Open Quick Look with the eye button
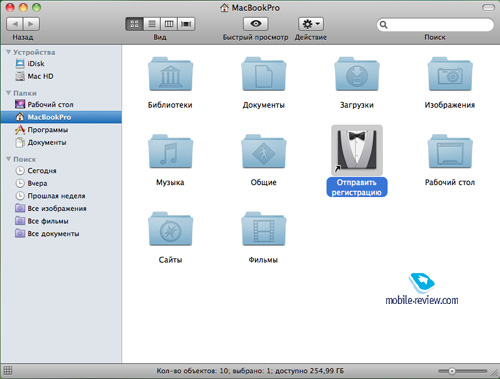Screen dimensions: 500x379 click(x=256, y=24)
